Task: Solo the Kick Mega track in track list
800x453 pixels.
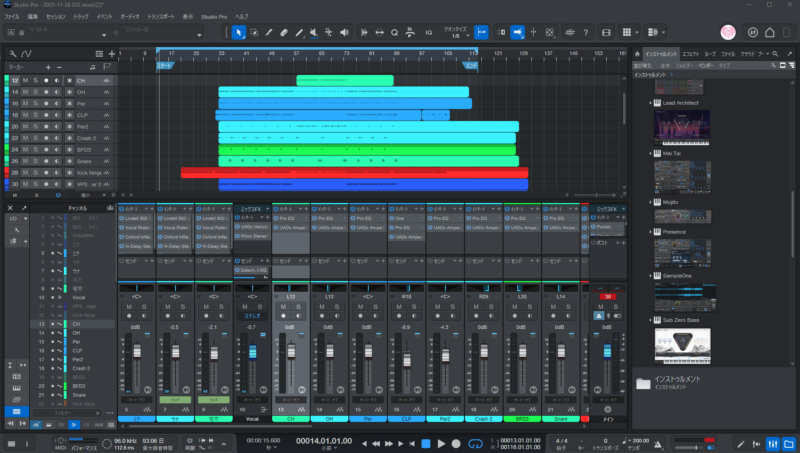Action: pos(37,172)
